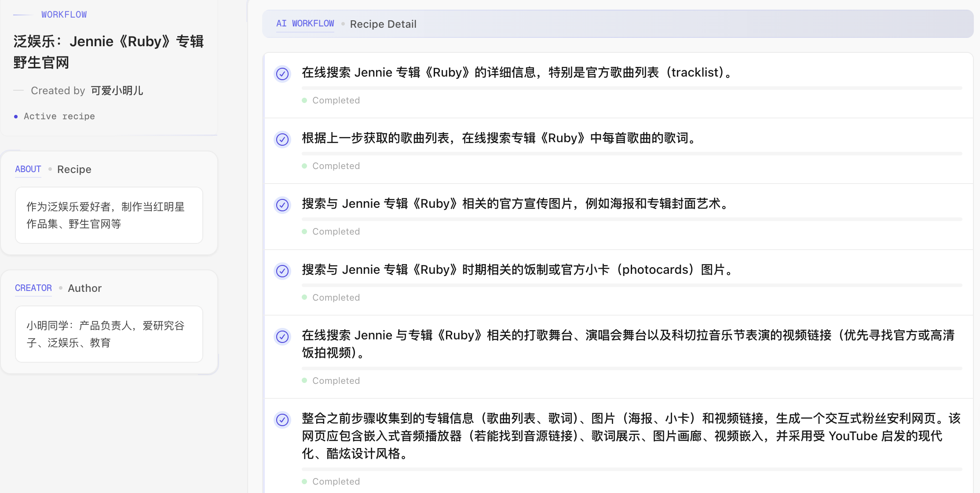This screenshot has width=980, height=493.
Task: Click the step text 根据上一步获取的歌曲列表
Action: click(x=500, y=138)
